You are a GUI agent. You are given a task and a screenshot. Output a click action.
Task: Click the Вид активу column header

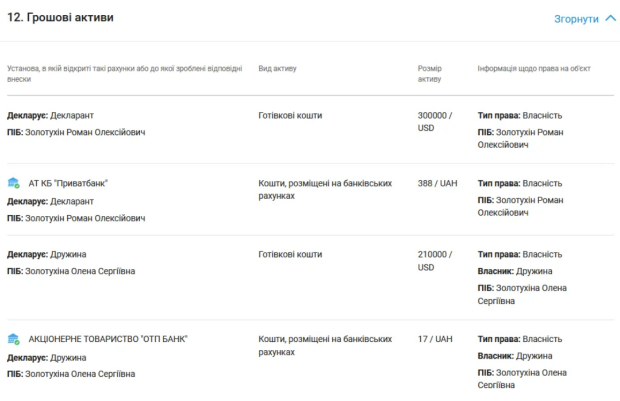coord(277,68)
